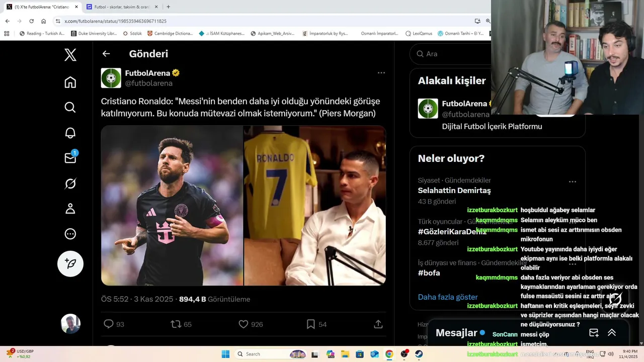Open the İSAM Kütüphanes... bookmark

coord(222,34)
